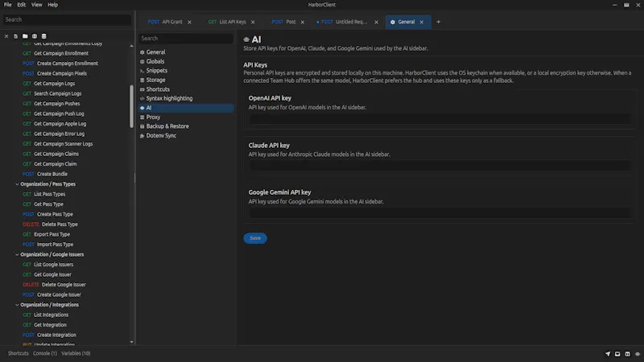Open Variables (10) in status bar
Screen dimensions: 644x362
pos(76,353)
